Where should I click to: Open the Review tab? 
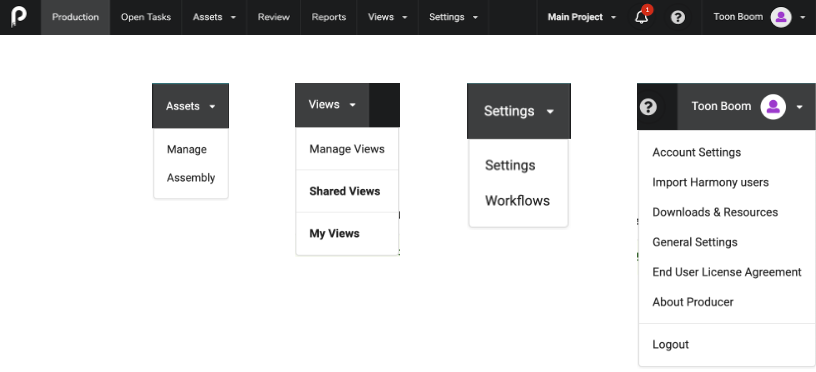pyautogui.click(x=274, y=17)
